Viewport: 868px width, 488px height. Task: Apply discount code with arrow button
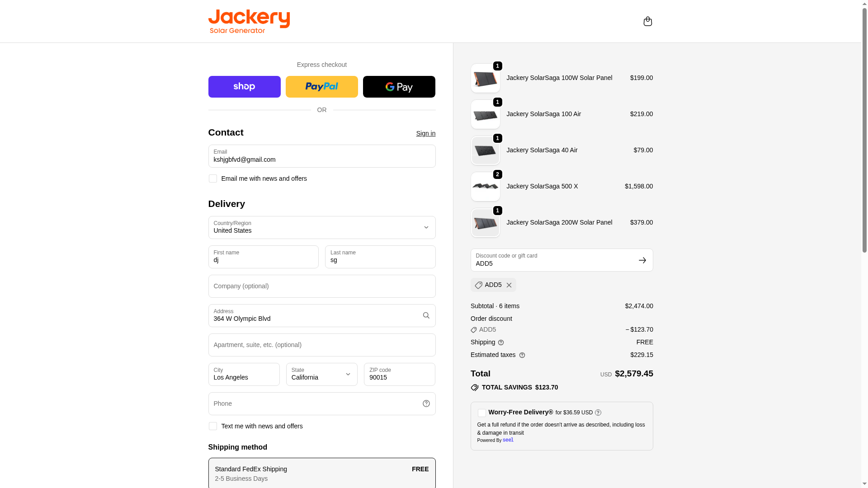[642, 260]
